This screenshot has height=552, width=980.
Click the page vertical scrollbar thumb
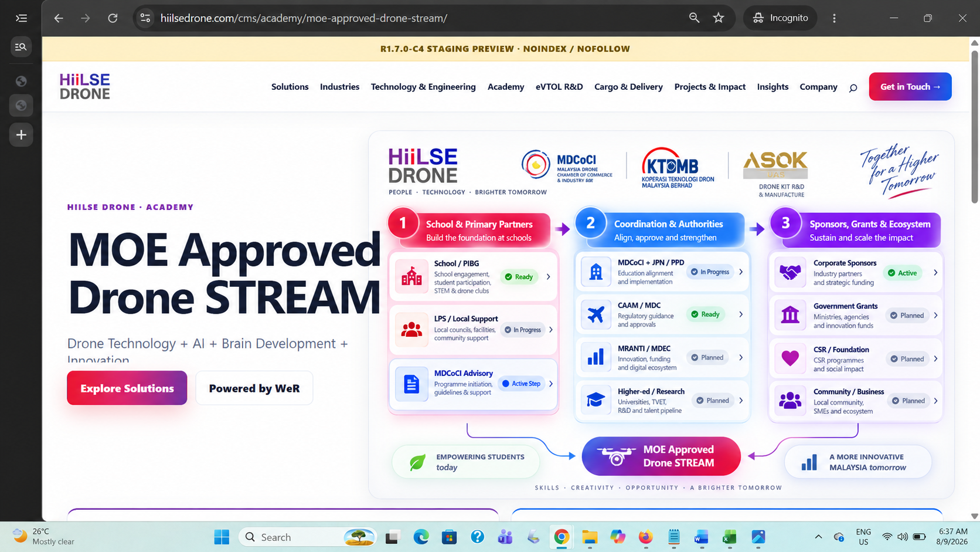(x=975, y=127)
